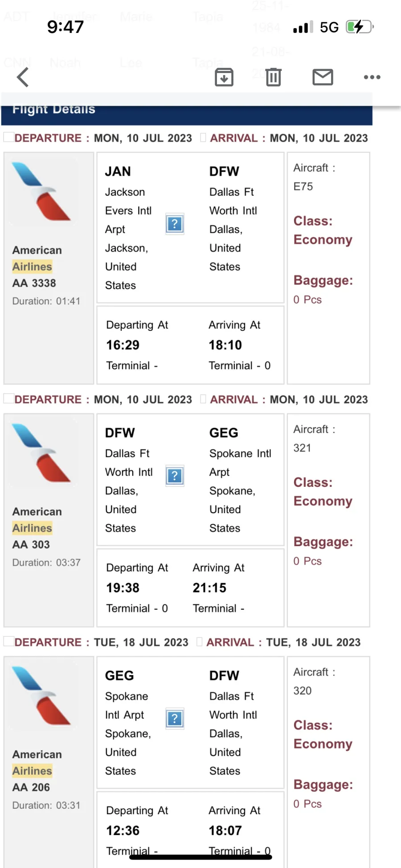Tap flight number AA 303
The width and height of the screenshot is (401, 868).
coord(31,544)
